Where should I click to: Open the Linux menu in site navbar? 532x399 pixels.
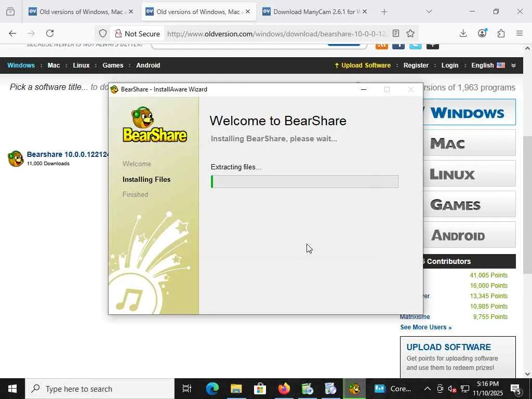coord(81,65)
